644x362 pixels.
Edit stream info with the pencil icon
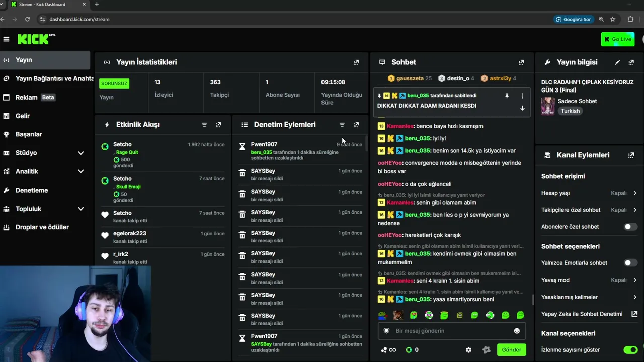(x=617, y=62)
